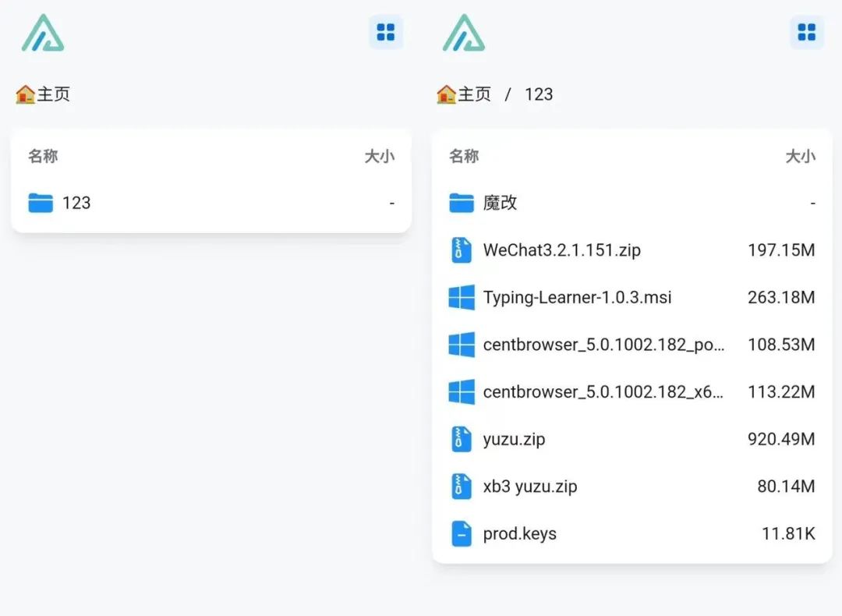Click the Windows icon of the 108.53M centbrowser file
Screen dimensions: 842x616
click(x=462, y=345)
